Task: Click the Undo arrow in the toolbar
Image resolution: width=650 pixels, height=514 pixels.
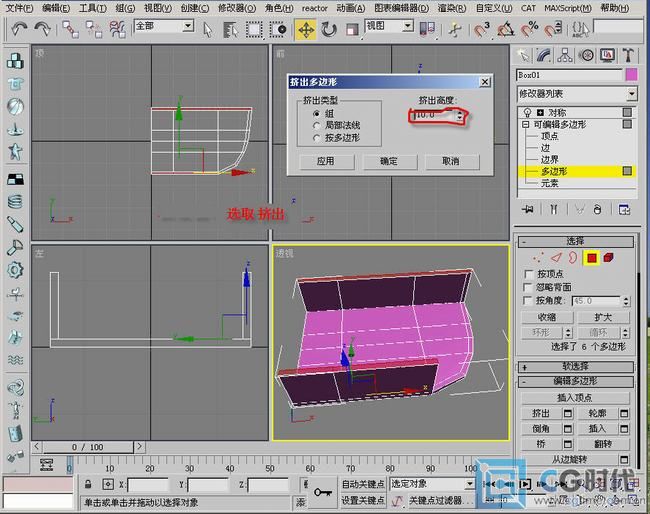Action: pyautogui.click(x=19, y=29)
